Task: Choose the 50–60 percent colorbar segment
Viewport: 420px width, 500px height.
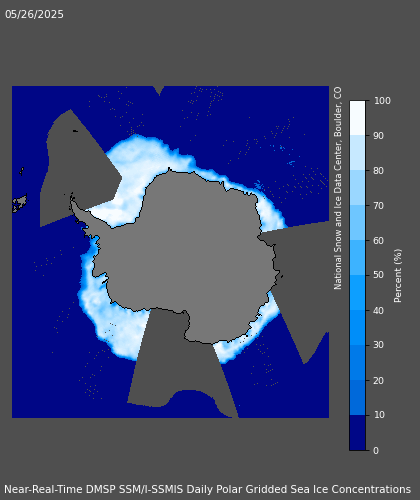Action: tap(357, 258)
